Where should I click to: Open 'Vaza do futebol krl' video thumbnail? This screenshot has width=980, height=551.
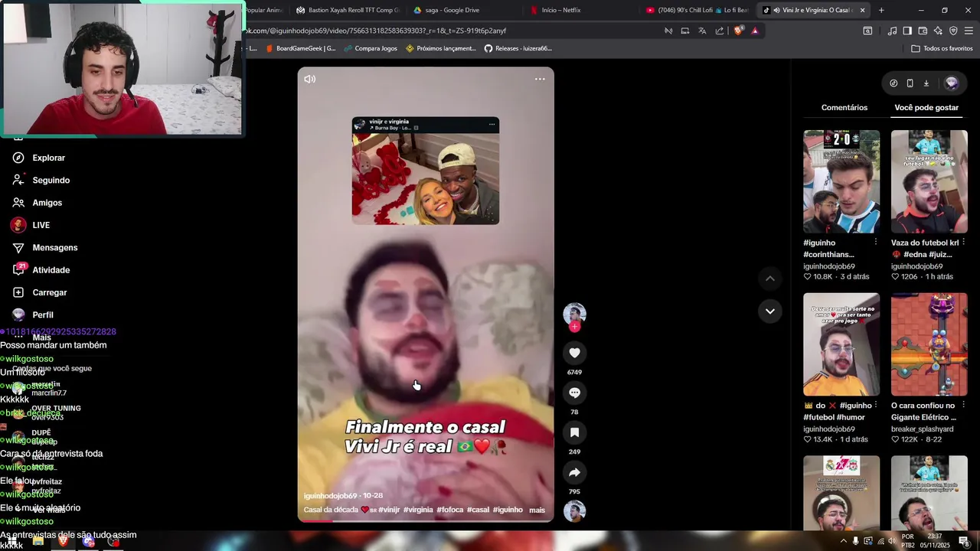coord(929,181)
